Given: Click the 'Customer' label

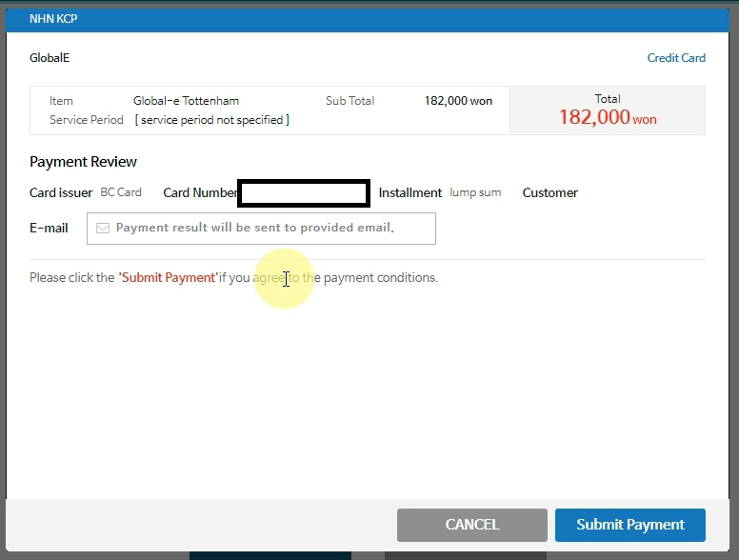Looking at the screenshot, I should (x=550, y=192).
